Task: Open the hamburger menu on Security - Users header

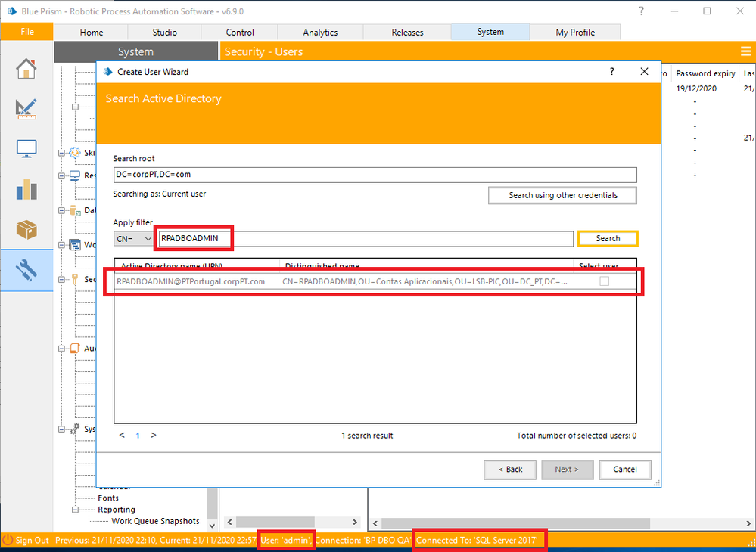Action: point(745,51)
